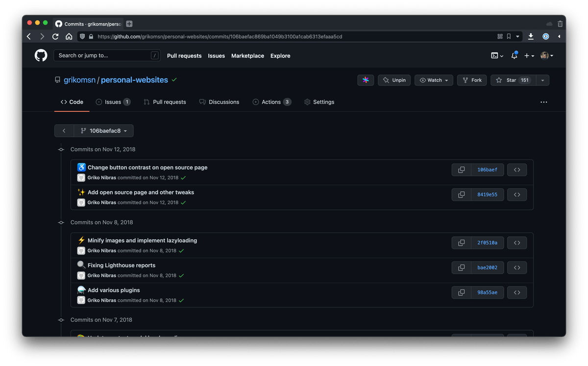Unpin the personal-websites repository
The width and height of the screenshot is (588, 366).
(x=394, y=80)
